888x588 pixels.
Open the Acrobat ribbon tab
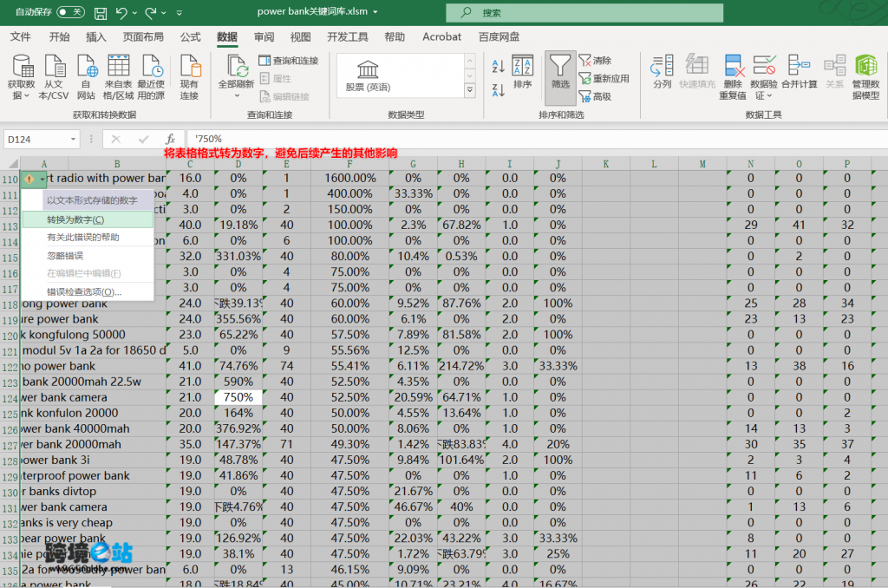click(x=441, y=36)
